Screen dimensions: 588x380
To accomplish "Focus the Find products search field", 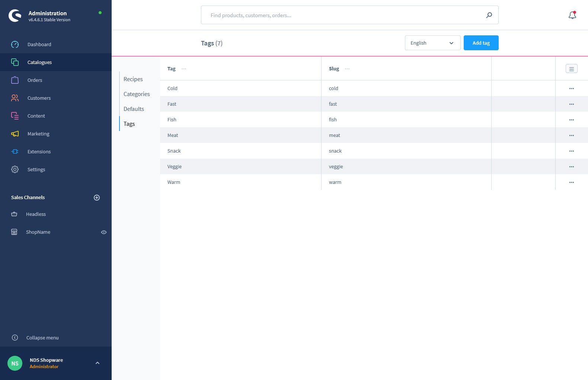I will (349, 15).
